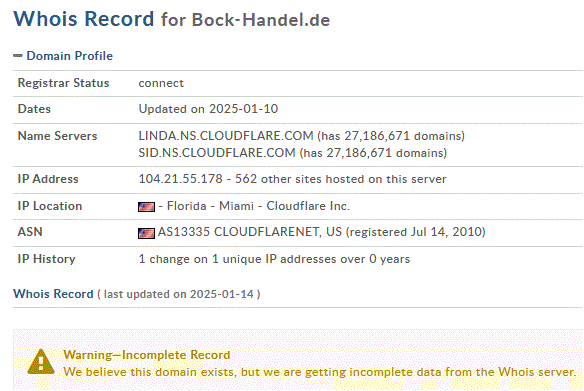Screen dimensions: 584x391
Task: Open LINDA.NS.CLOUDFLARE.COM name server
Action: point(226,136)
